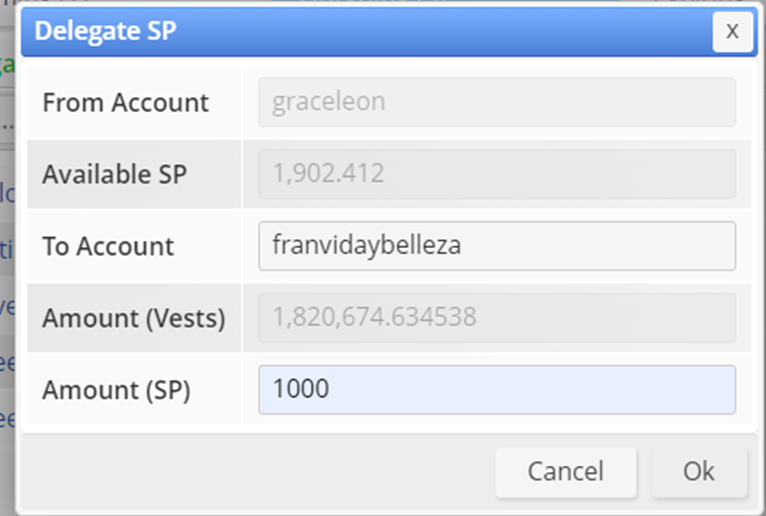The image size is (766, 516).
Task: Click the Available SP value box
Action: [x=497, y=174]
